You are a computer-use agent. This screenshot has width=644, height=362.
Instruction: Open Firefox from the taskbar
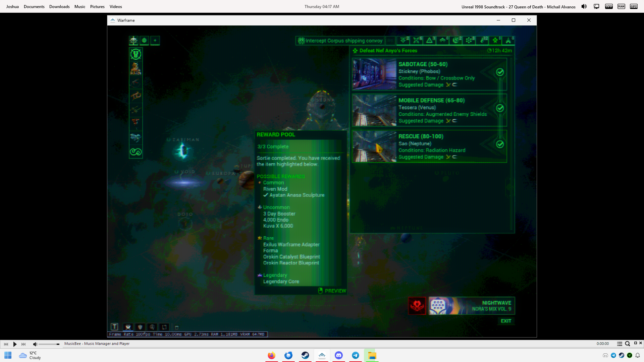point(272,355)
